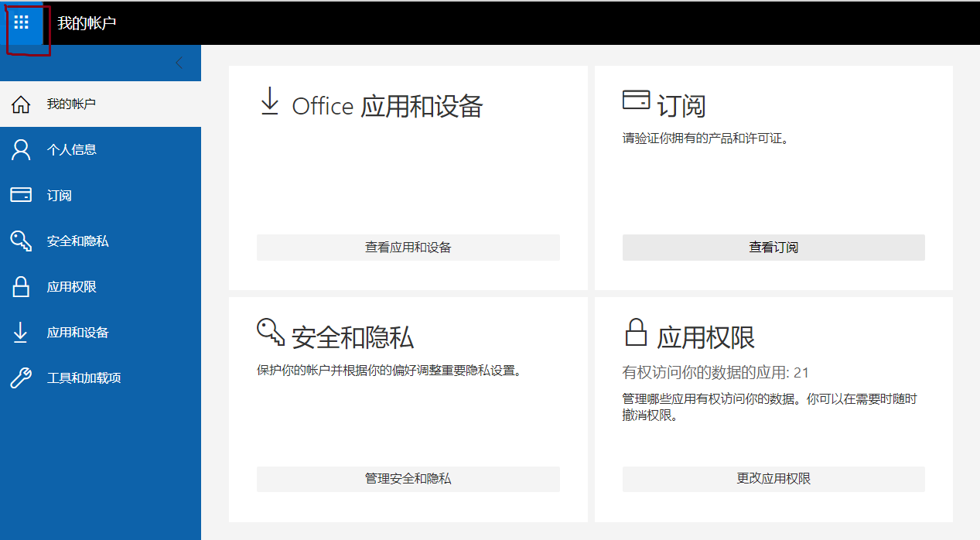Viewport: 980px width, 540px height.
Task: Click the 查看订阅 button
Action: 773,248
